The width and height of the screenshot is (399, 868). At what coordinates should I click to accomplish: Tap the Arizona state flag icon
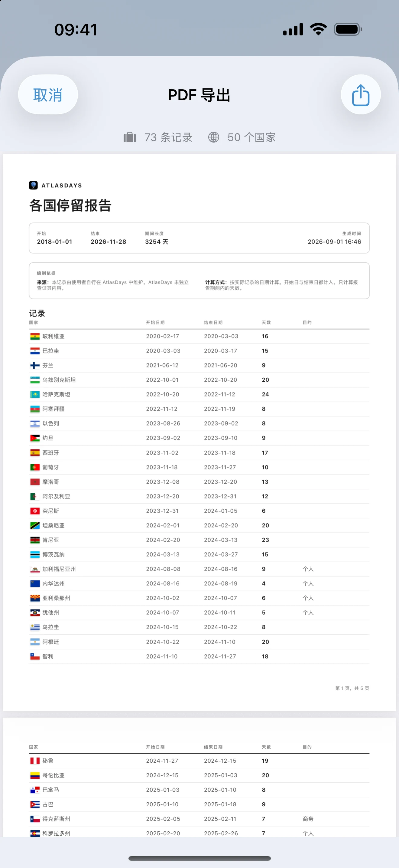[35, 598]
